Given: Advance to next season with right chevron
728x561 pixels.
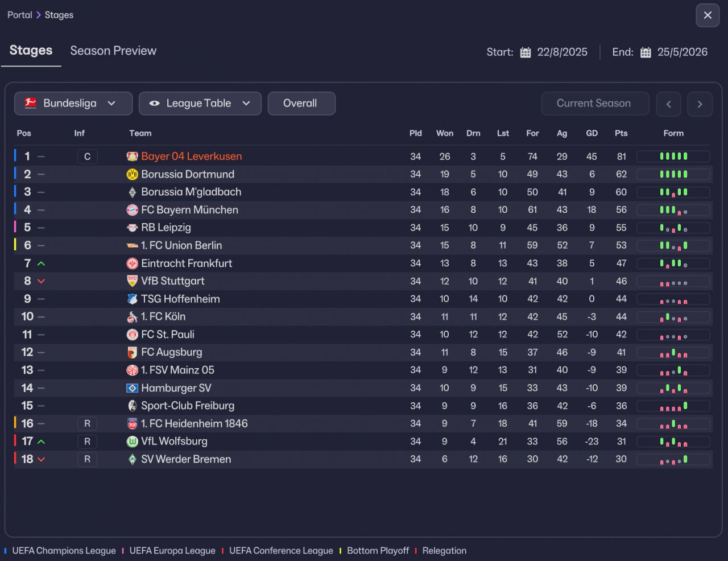Looking at the screenshot, I should point(700,104).
